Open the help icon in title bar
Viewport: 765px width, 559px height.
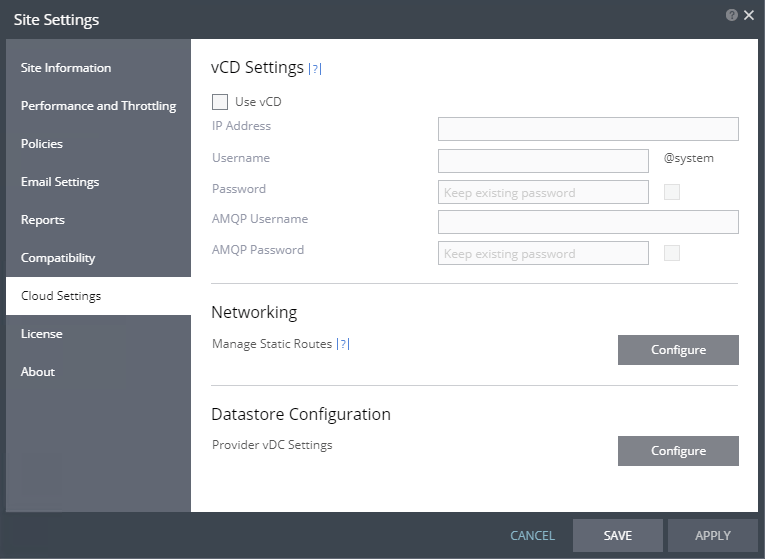click(731, 15)
